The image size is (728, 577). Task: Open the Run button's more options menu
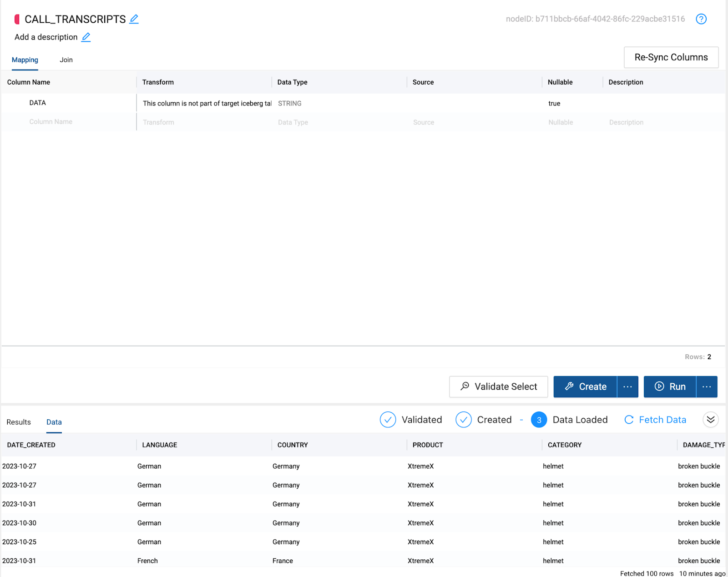pyautogui.click(x=707, y=386)
